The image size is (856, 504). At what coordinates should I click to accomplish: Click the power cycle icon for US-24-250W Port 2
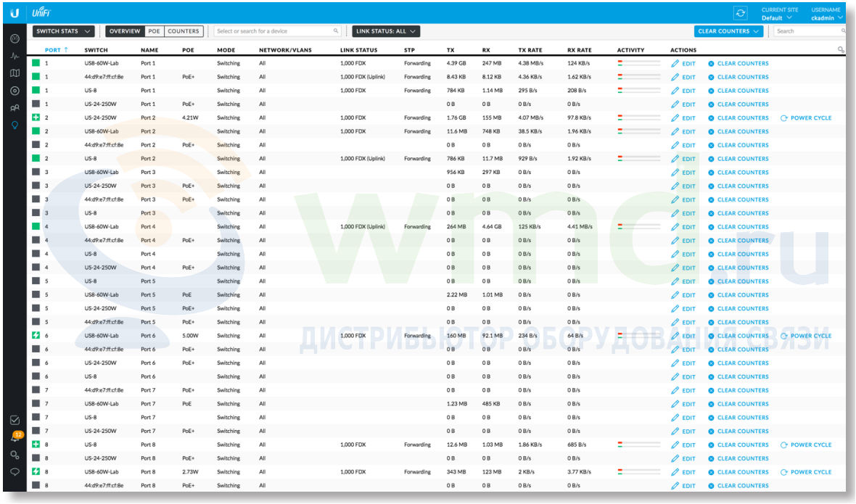pyautogui.click(x=784, y=117)
